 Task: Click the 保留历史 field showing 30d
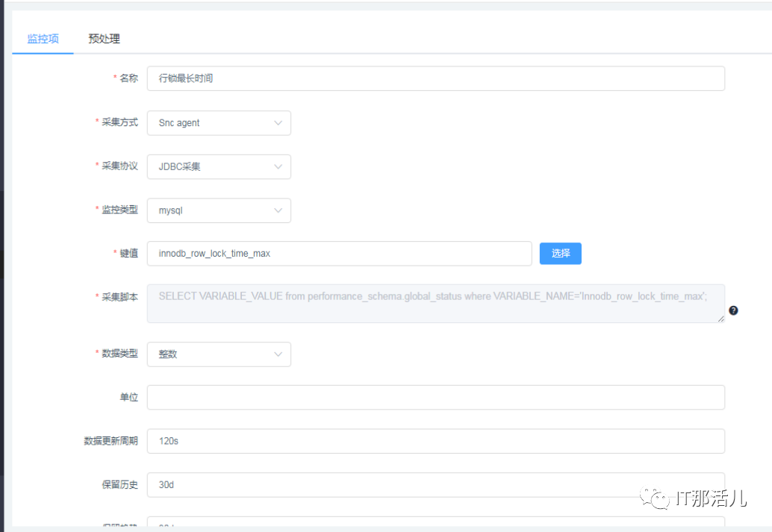click(x=435, y=485)
